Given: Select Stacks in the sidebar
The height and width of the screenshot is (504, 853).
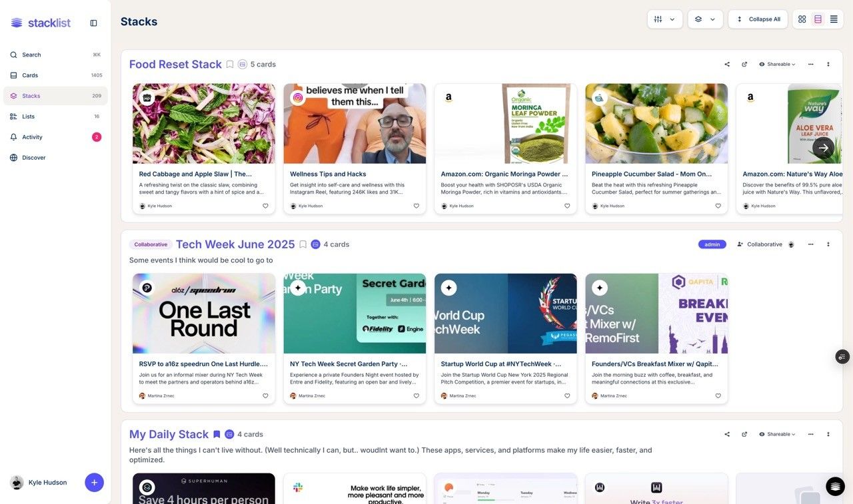Looking at the screenshot, I should [55, 96].
